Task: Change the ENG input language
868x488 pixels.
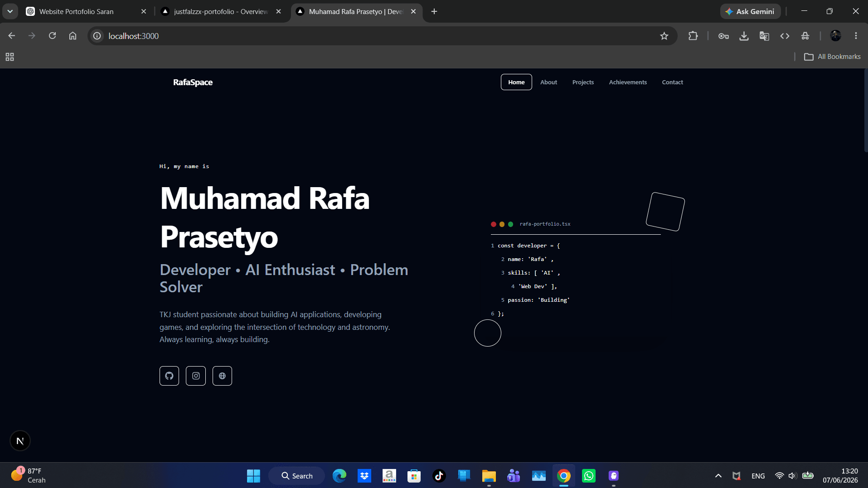Action: point(758,476)
